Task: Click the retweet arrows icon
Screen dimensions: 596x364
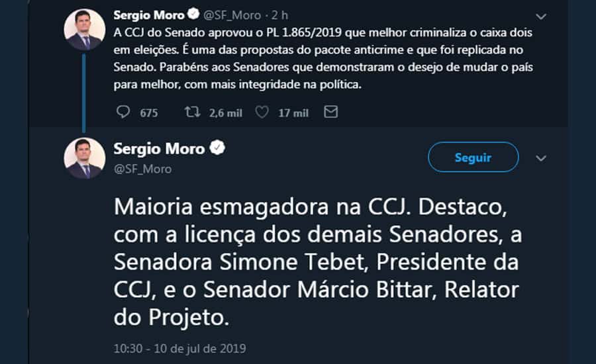Action: click(192, 113)
